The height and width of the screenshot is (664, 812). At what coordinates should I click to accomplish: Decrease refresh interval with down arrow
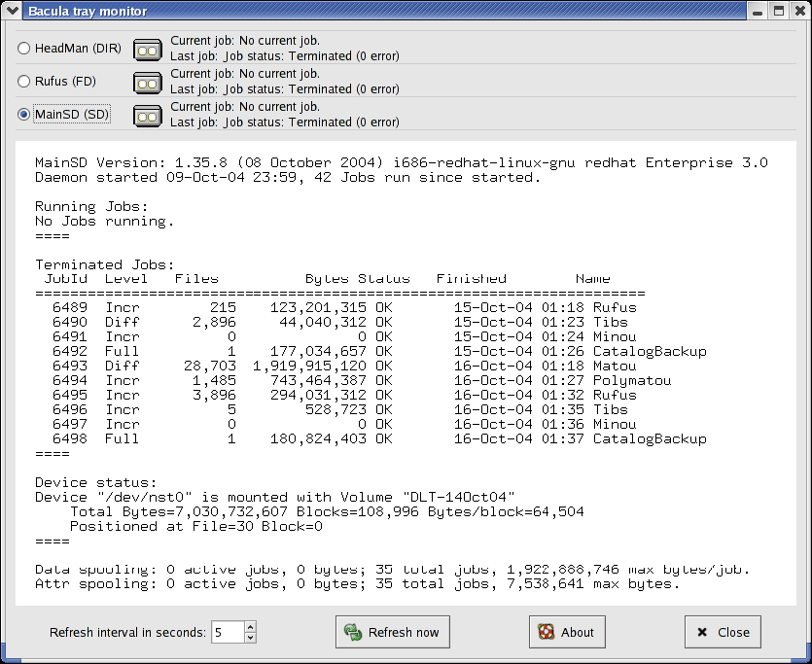250,638
